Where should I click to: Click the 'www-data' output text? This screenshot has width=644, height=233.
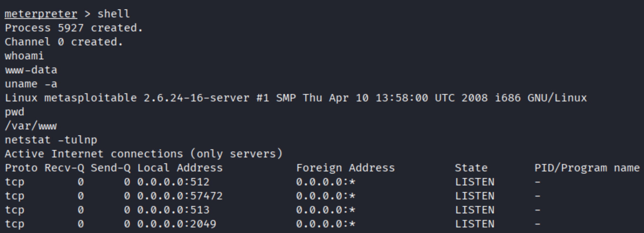coord(31,70)
